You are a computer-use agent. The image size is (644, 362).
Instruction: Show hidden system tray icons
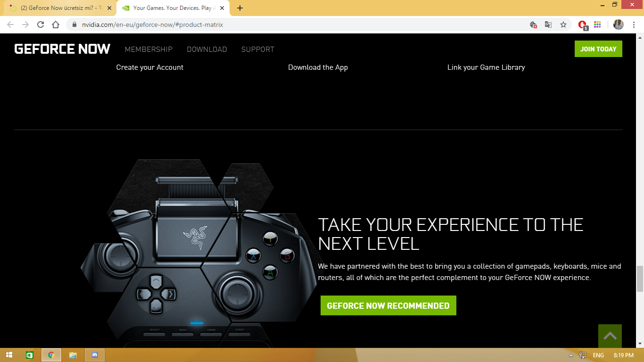pyautogui.click(x=571, y=355)
